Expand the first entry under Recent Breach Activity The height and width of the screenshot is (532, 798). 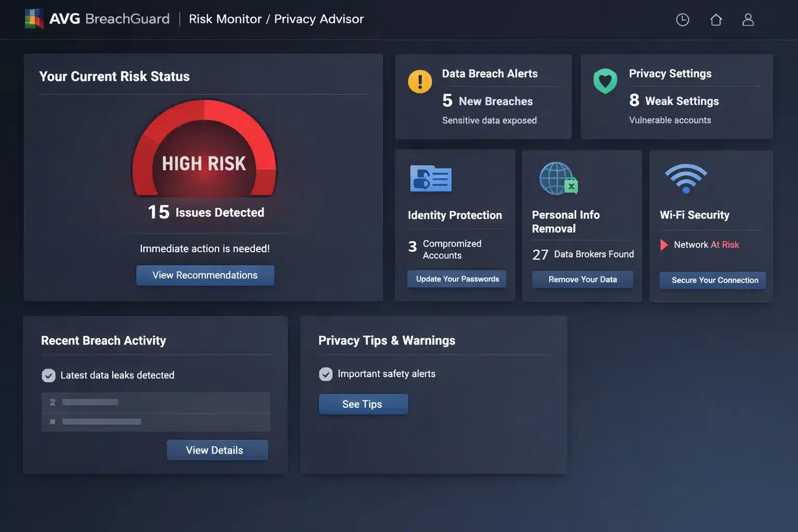point(155,402)
